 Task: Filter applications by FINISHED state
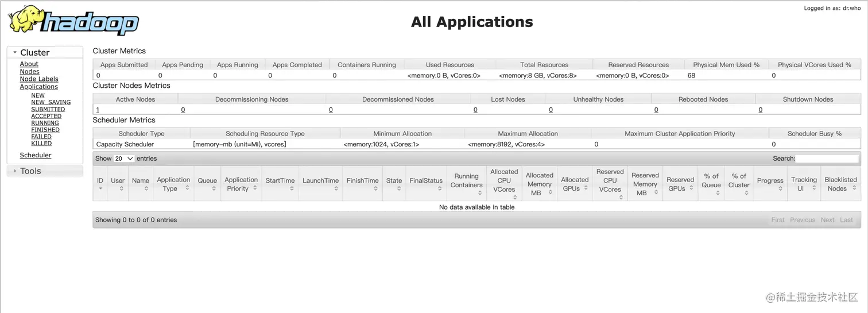tap(45, 130)
